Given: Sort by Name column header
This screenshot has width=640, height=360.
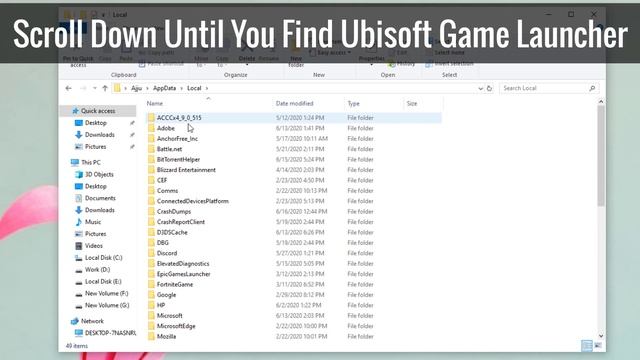Looking at the screenshot, I should pyautogui.click(x=155, y=104).
